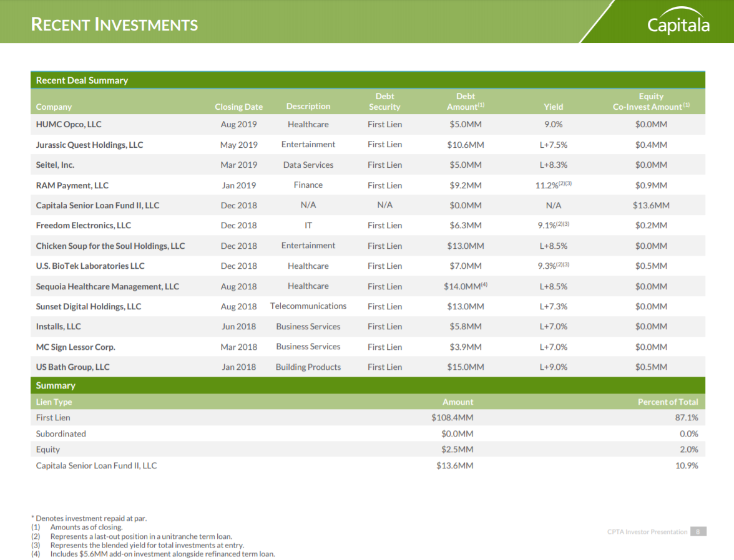Select company 'US Bath Group, LLC'
This screenshot has width=734, height=560.
coord(72,367)
